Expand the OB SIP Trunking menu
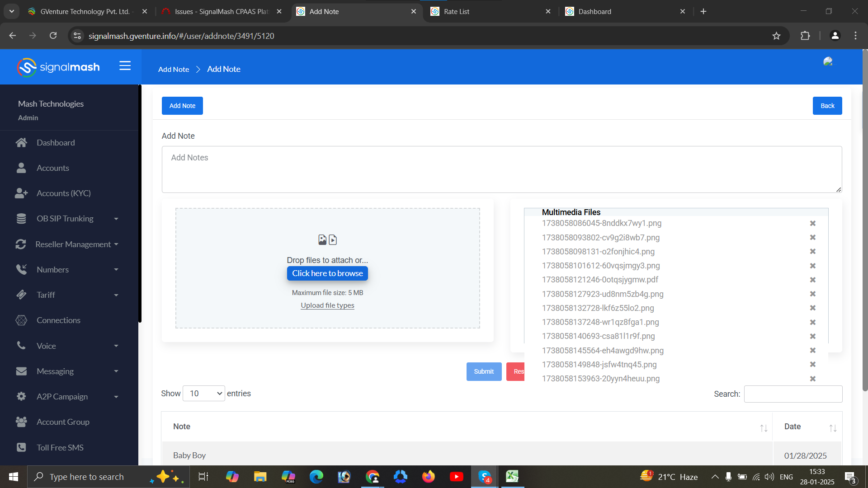The height and width of the screenshot is (488, 868). (x=68, y=219)
